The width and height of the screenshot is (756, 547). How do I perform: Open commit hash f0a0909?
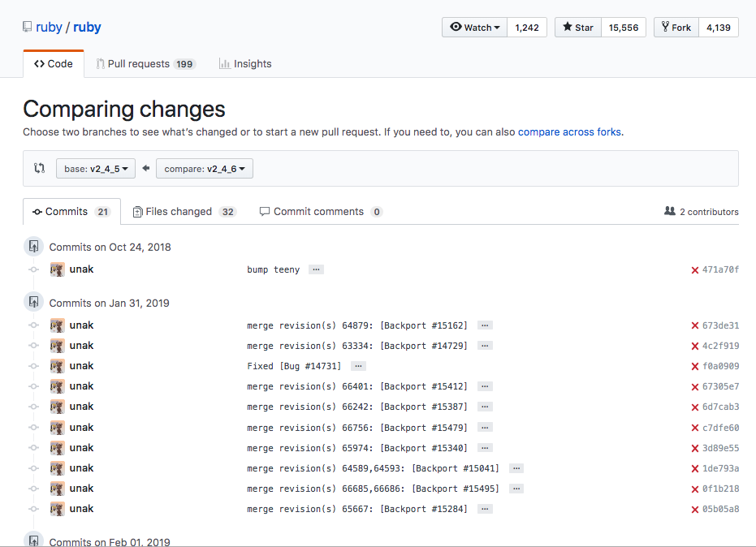720,366
